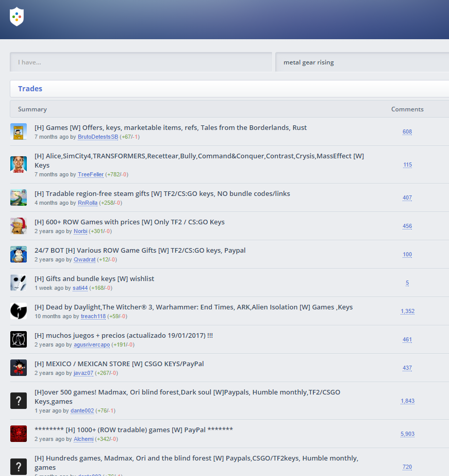
Task: Open 'Dead by Daylight, The Witcher 3' trade
Action: (x=193, y=307)
